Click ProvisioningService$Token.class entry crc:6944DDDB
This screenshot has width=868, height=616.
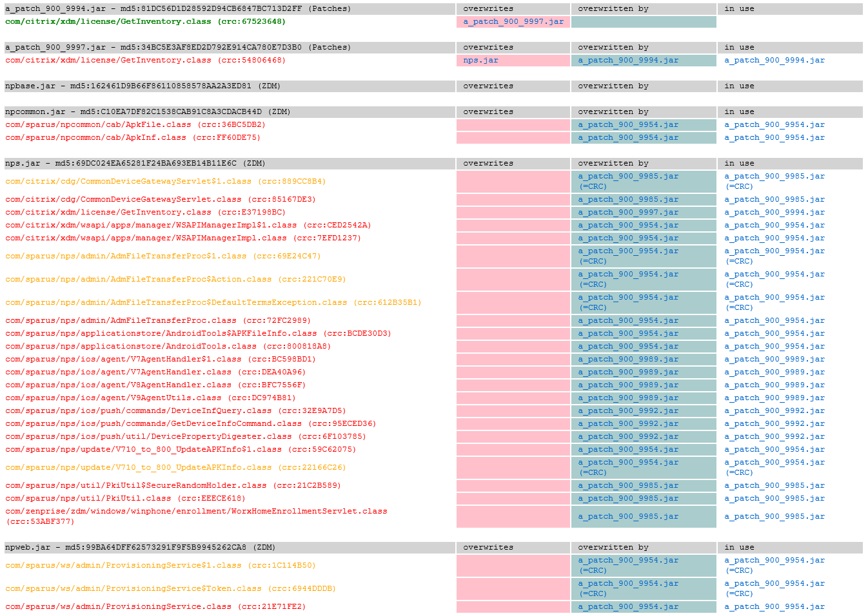170,588
